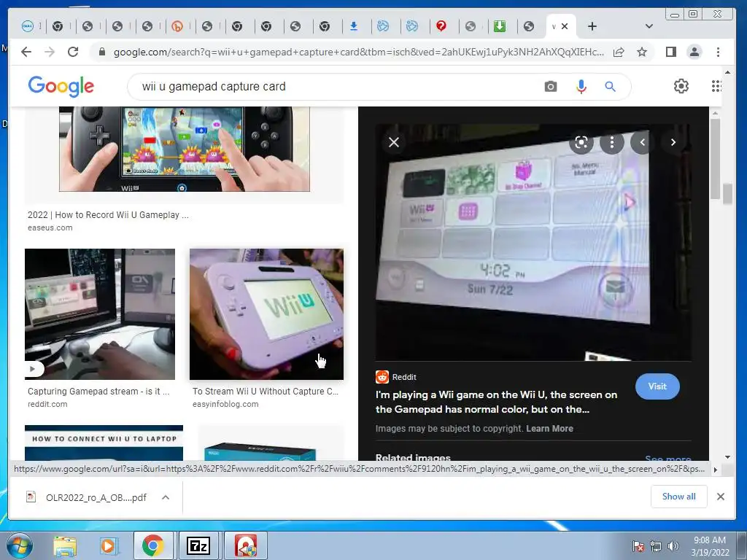Image resolution: width=747 pixels, height=560 pixels.
Task: Switch to the Dell tab
Action: (x=28, y=26)
